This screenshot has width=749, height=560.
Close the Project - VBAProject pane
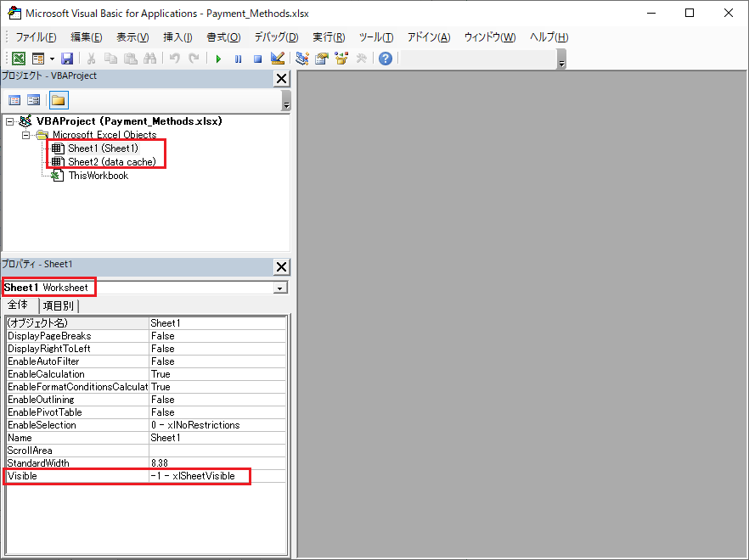tap(281, 79)
